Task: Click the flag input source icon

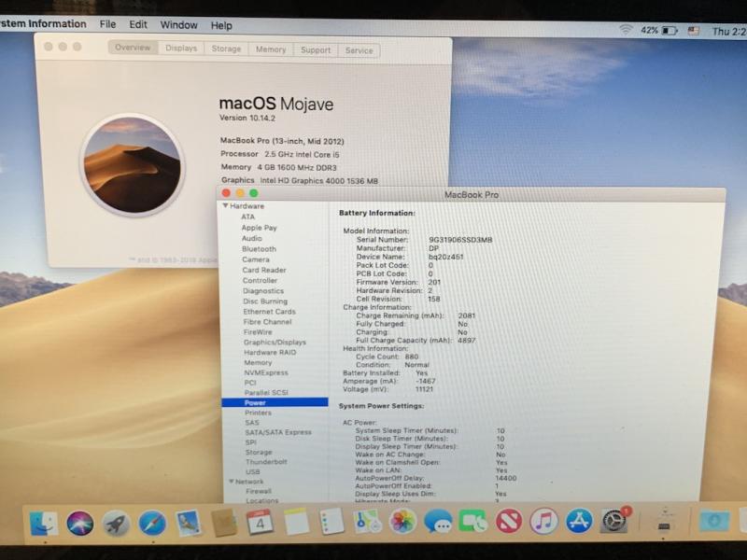Action: point(694,31)
